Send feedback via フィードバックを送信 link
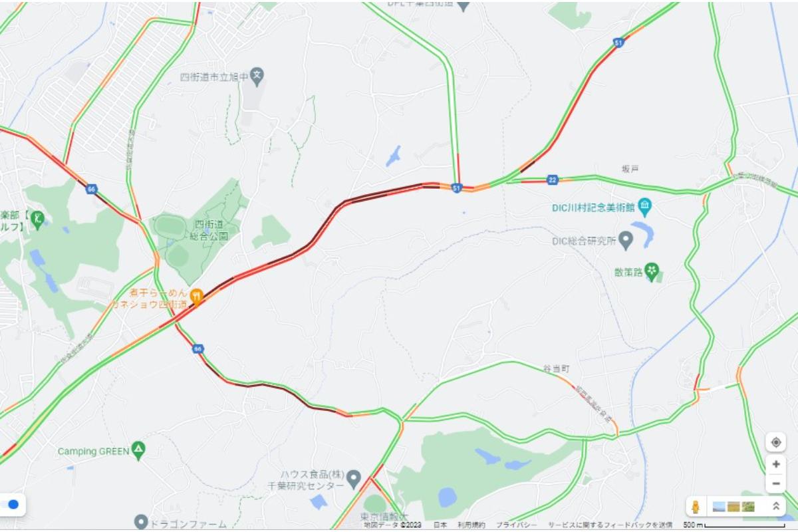This screenshot has width=798, height=532. pyautogui.click(x=610, y=525)
